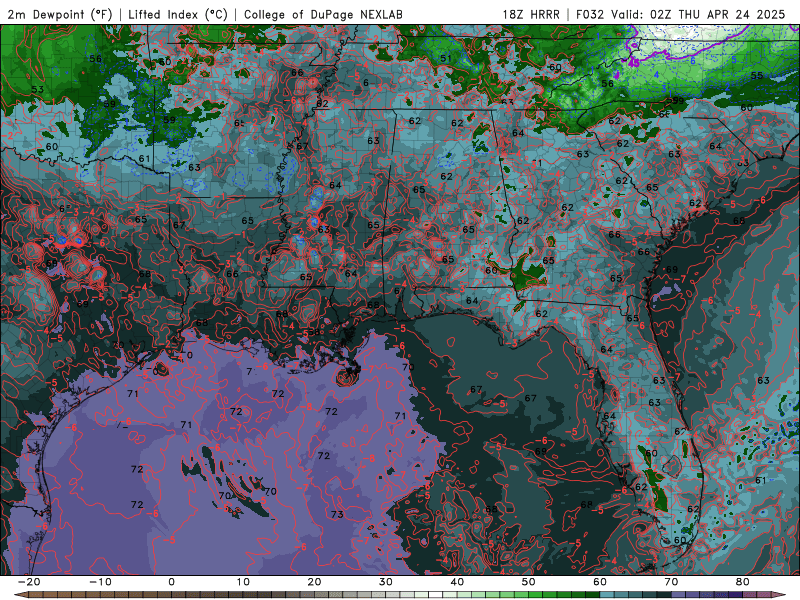This screenshot has height=600, width=800.
Task: Click the "80" tick label on the legend
Action: pyautogui.click(x=743, y=582)
